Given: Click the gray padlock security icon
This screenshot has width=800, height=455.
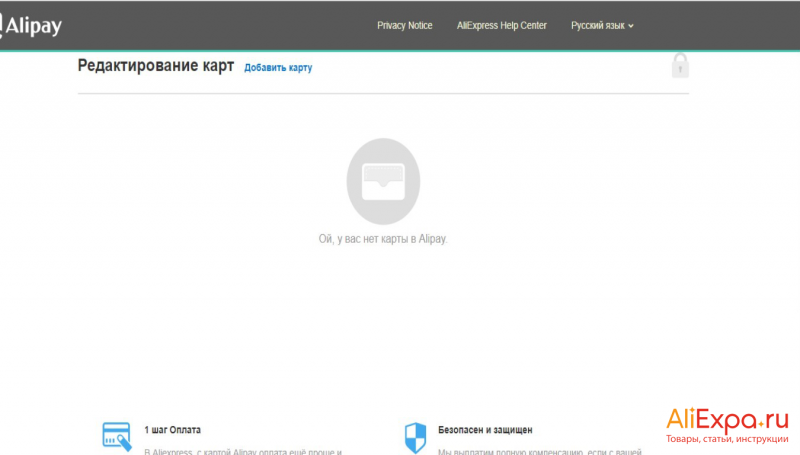Looking at the screenshot, I should (x=680, y=65).
